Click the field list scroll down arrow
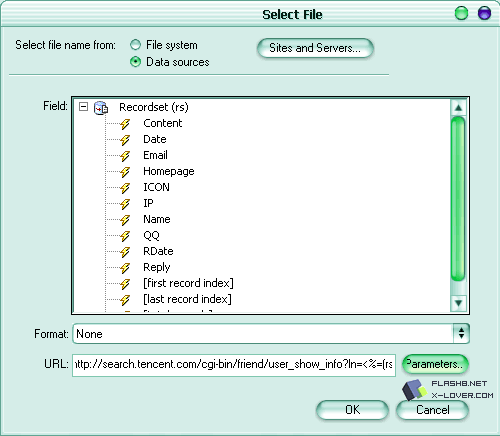The height and width of the screenshot is (436, 500). [x=458, y=303]
